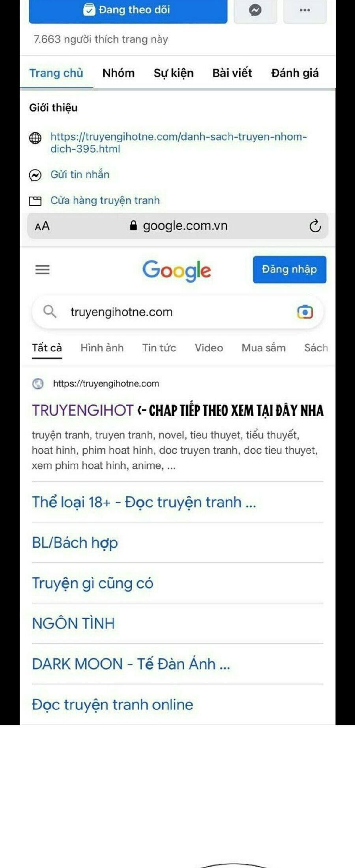The width and height of the screenshot is (355, 868).
Task: Tap the padlock in the address bar
Action: (x=133, y=225)
